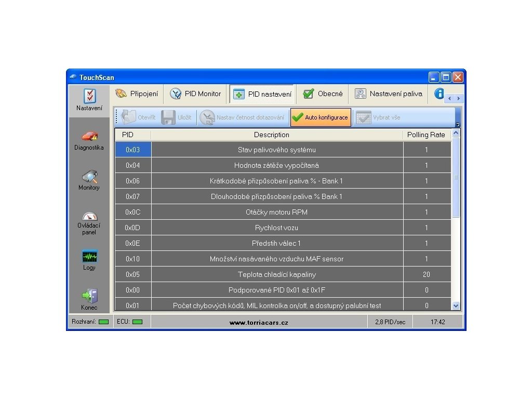Click the Otevřít toolbar item
The height and width of the screenshot is (399, 532).
point(138,117)
